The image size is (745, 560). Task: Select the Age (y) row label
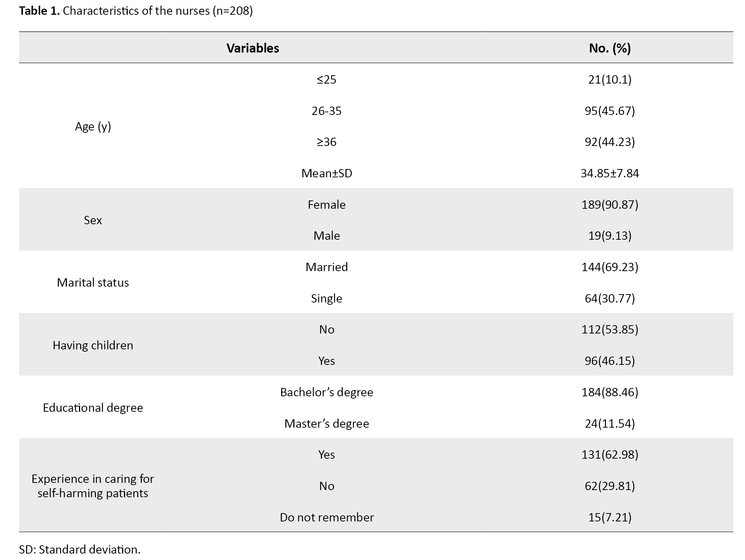[x=93, y=126]
